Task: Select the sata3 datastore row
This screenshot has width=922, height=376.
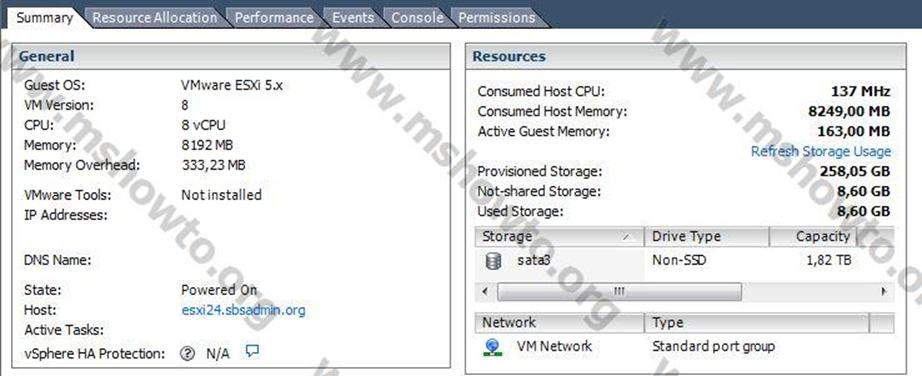Action: (684, 260)
